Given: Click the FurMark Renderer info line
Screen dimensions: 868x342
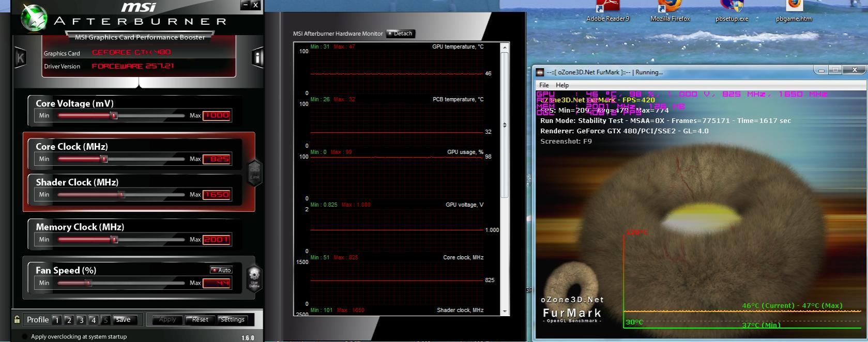Looking at the screenshot, I should [x=625, y=131].
